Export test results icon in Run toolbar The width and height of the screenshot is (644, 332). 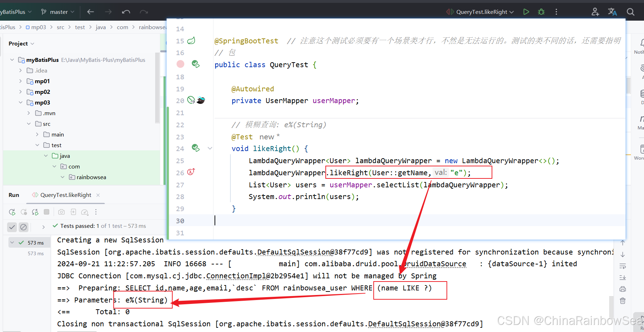click(73, 212)
